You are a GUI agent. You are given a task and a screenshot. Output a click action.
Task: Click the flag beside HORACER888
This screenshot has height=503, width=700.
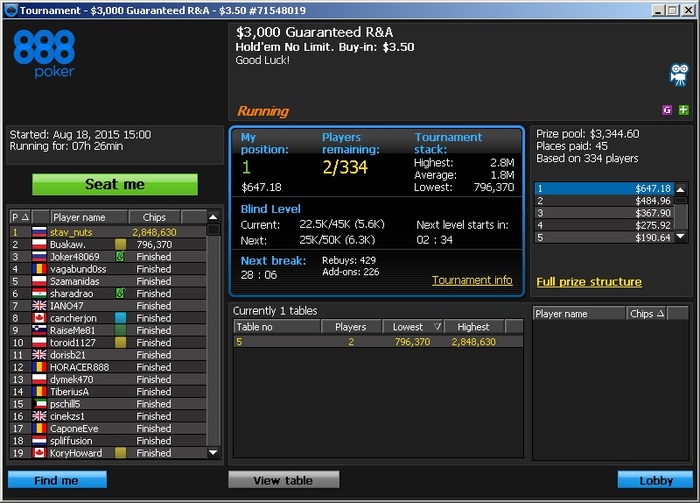[39, 367]
